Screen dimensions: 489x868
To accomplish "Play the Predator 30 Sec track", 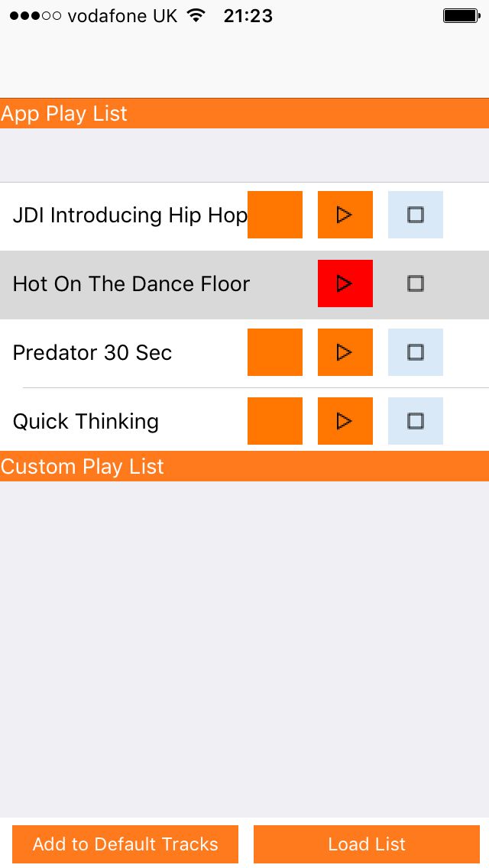I will [345, 352].
